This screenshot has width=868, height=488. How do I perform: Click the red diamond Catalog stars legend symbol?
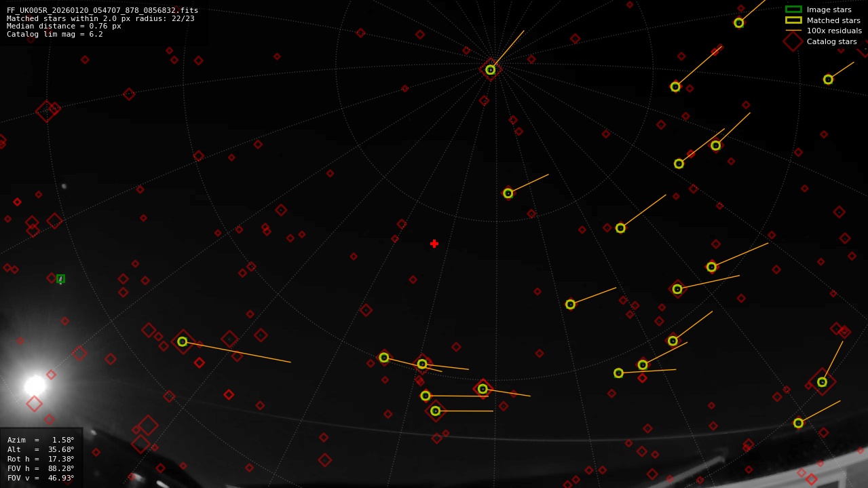click(x=793, y=41)
